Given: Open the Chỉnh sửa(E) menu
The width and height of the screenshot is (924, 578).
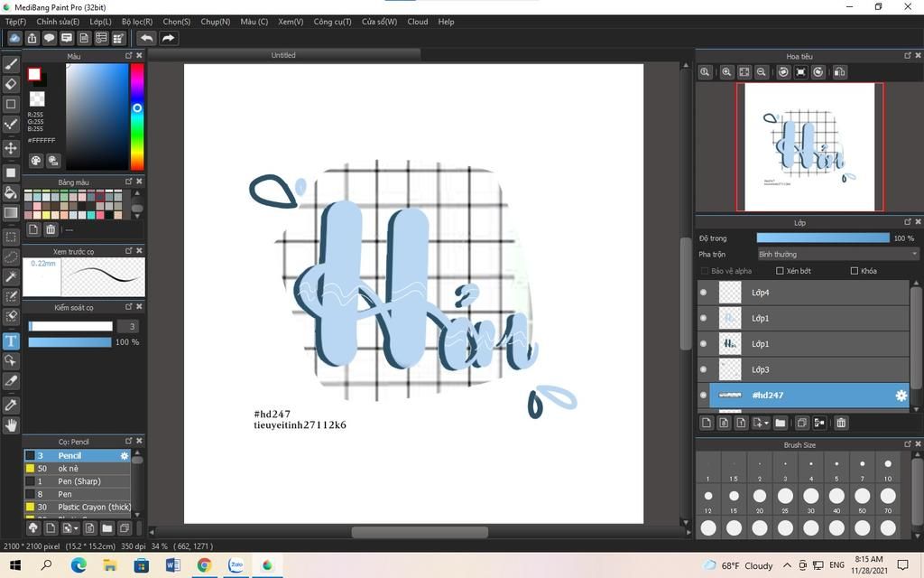Looking at the screenshot, I should coord(58,22).
